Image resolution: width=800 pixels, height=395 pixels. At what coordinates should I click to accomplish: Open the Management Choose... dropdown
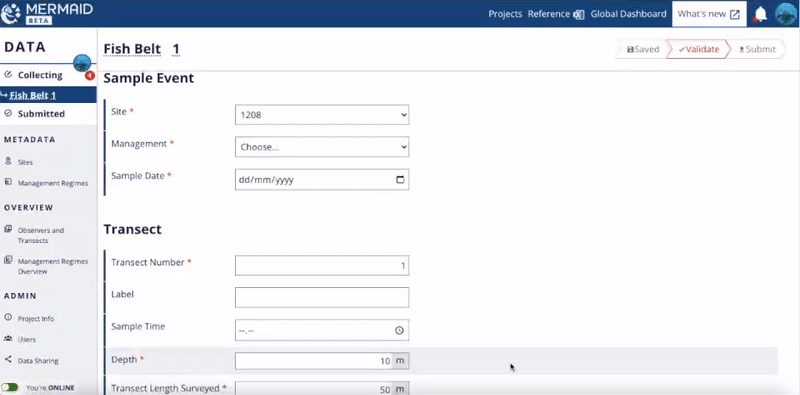click(322, 147)
